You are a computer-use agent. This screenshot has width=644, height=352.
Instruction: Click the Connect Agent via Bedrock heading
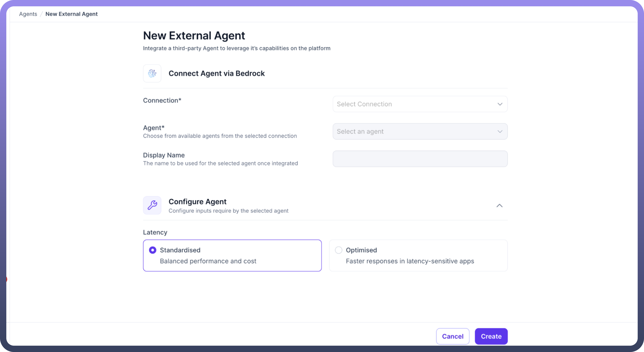[217, 73]
